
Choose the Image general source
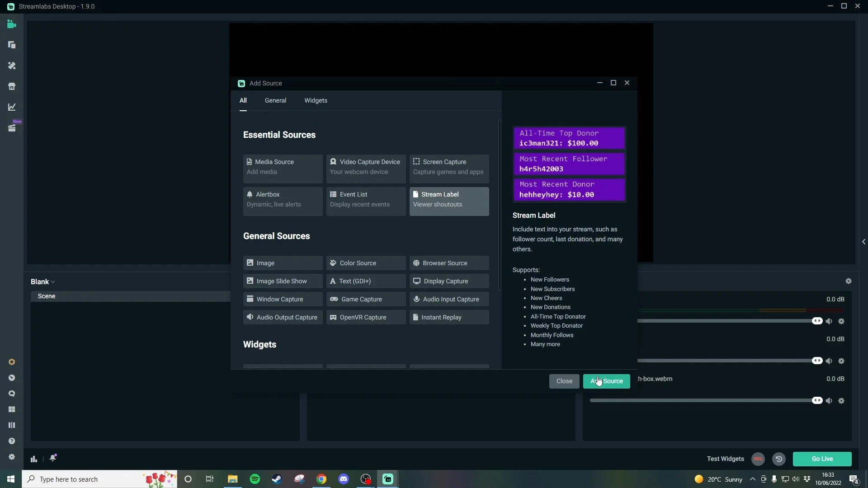(283, 263)
